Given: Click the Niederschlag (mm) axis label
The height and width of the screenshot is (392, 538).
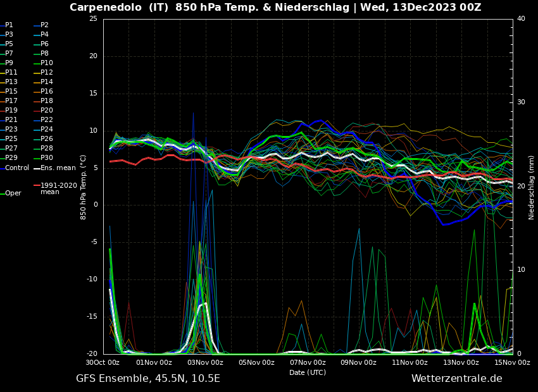Looking at the screenshot, I should (532, 187).
